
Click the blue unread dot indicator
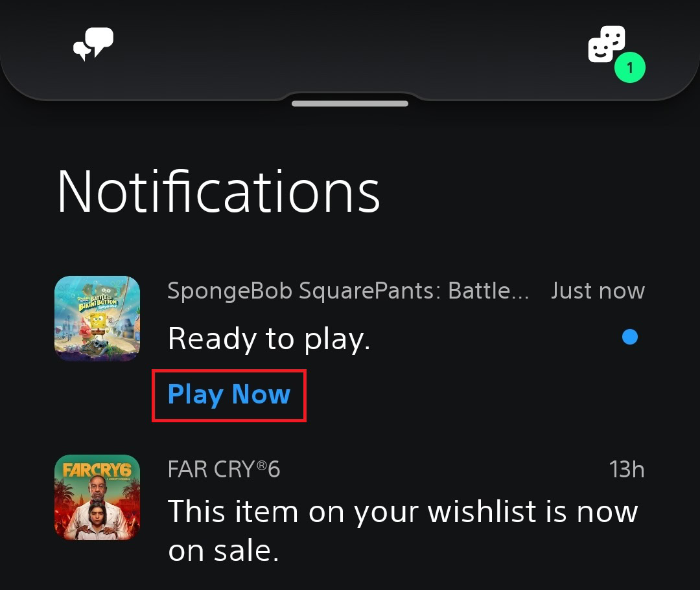[629, 337]
